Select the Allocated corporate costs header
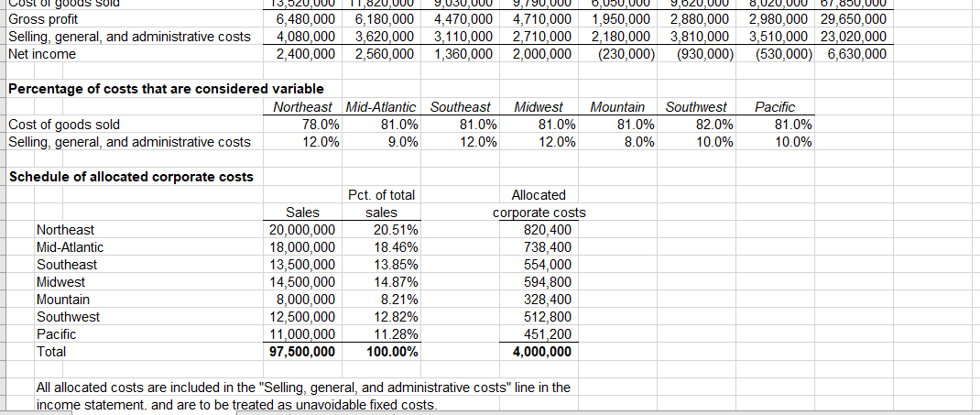This screenshot has width=980, height=415. pyautogui.click(x=539, y=203)
